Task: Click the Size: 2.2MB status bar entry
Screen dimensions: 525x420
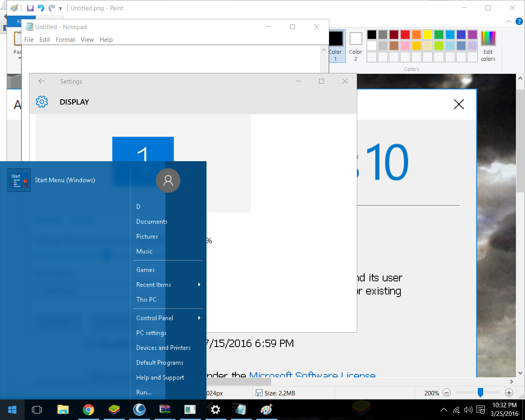Action: point(276,393)
